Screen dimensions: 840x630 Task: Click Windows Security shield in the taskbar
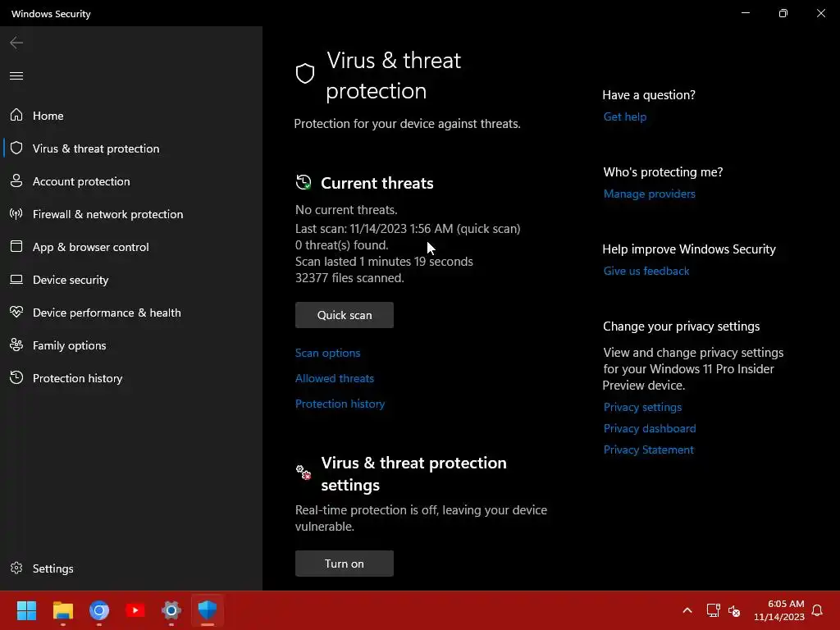point(208,609)
